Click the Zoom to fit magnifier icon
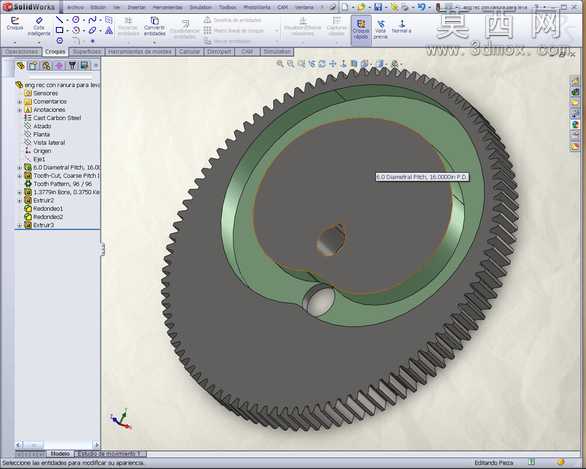This screenshot has width=586, height=469. click(280, 64)
